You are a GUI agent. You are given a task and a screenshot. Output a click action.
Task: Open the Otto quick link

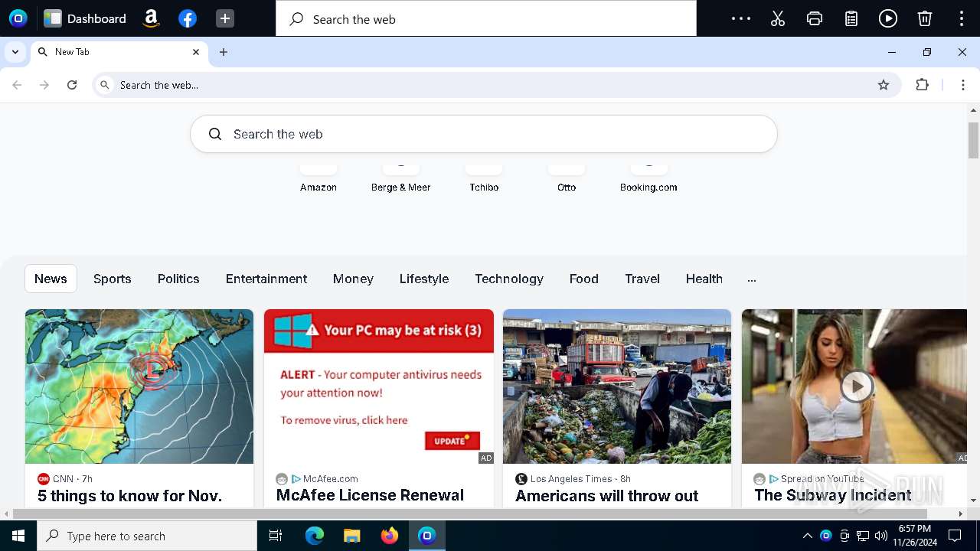[567, 180]
